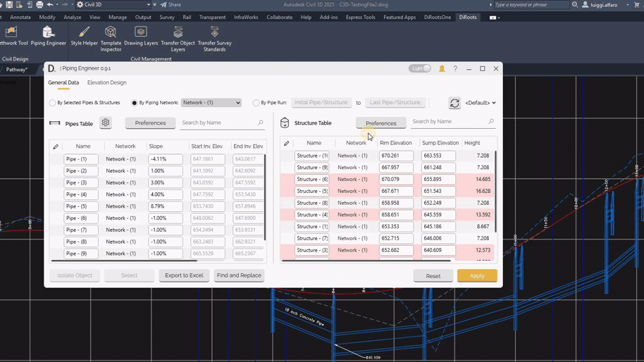Click the Export to Excel button
Image resolution: width=644 pixels, height=362 pixels.
(184, 275)
